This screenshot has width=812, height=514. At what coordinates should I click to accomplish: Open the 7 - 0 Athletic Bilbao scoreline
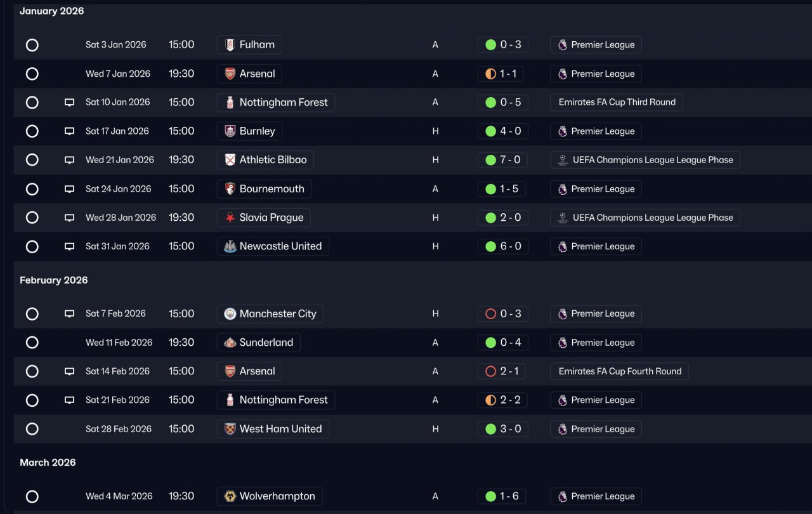503,160
